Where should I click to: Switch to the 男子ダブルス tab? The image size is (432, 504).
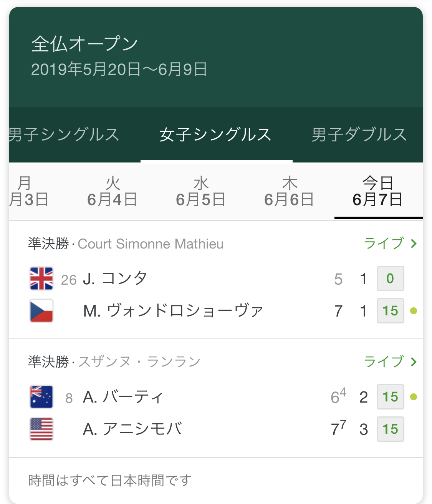pyautogui.click(x=359, y=135)
